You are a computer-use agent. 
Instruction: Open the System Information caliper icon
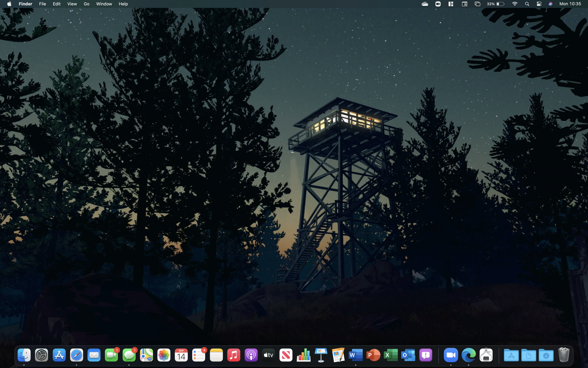(x=486, y=355)
